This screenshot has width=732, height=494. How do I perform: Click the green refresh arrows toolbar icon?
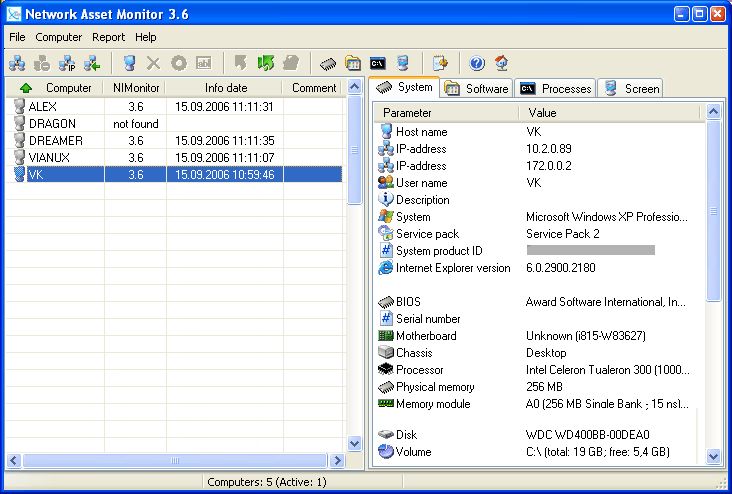click(265, 63)
